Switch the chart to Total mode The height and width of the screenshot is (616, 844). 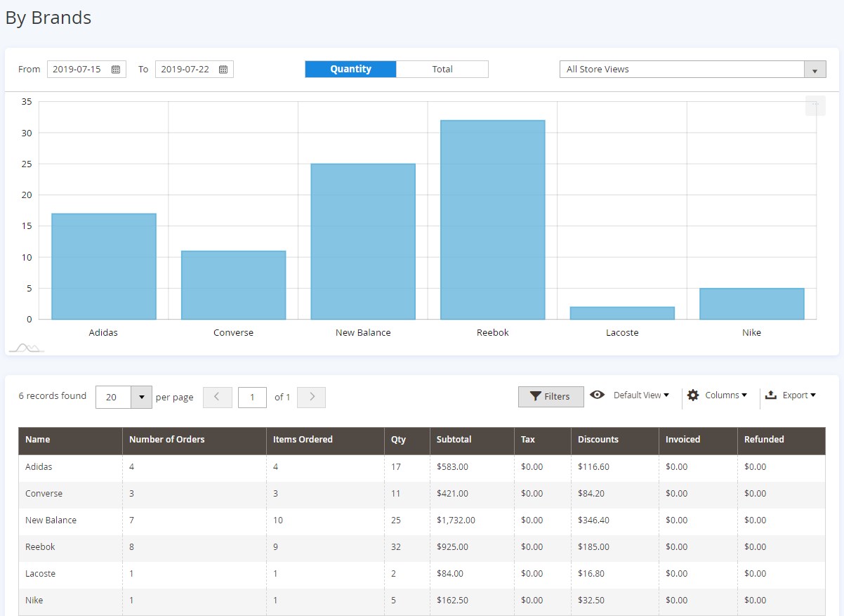point(442,69)
